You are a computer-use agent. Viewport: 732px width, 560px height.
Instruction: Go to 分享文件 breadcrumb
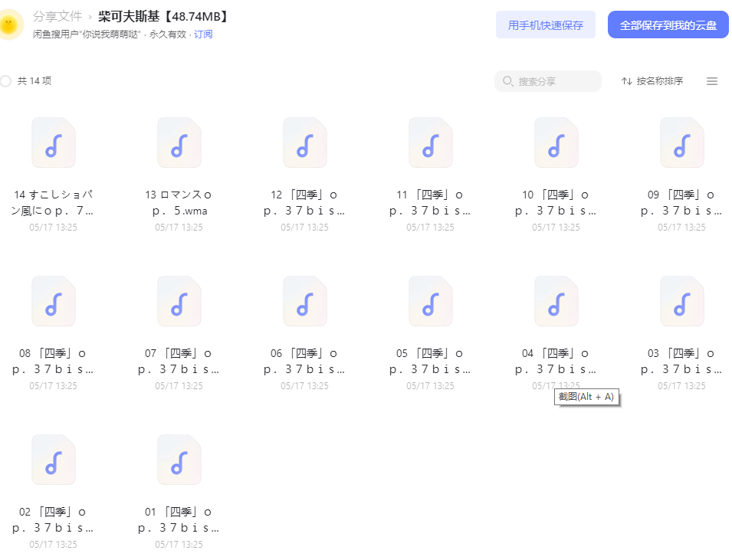pos(57,16)
